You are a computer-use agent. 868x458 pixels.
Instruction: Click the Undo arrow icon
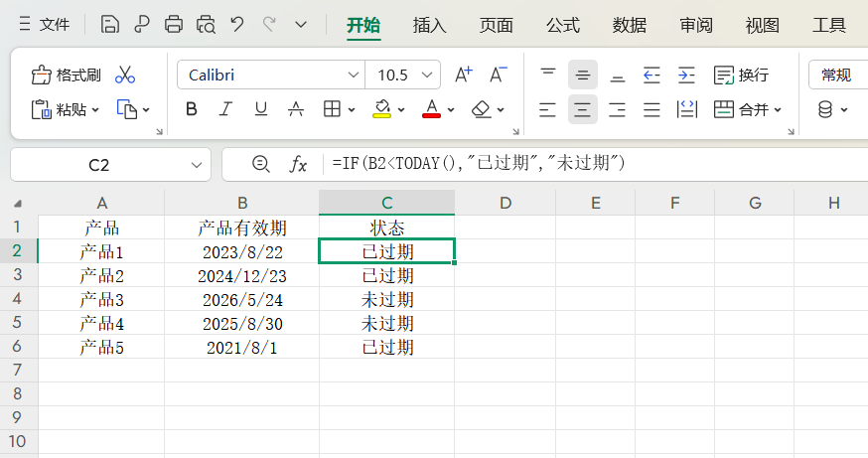236,25
